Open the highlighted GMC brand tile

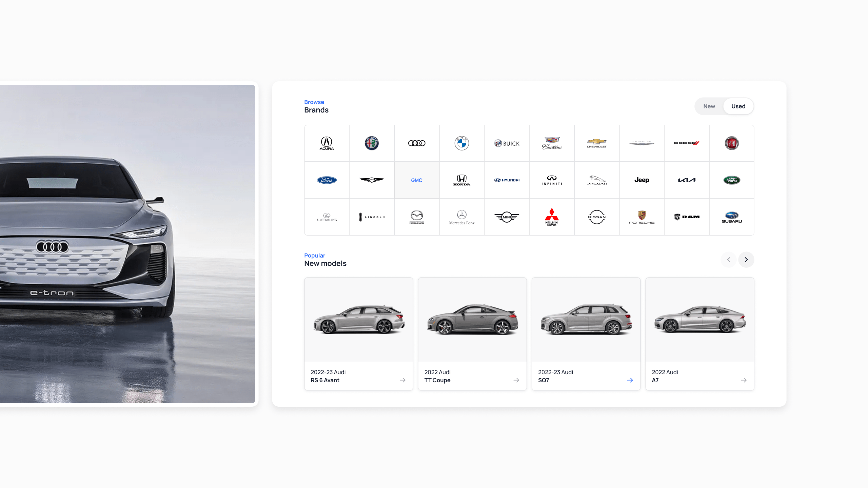tap(417, 180)
